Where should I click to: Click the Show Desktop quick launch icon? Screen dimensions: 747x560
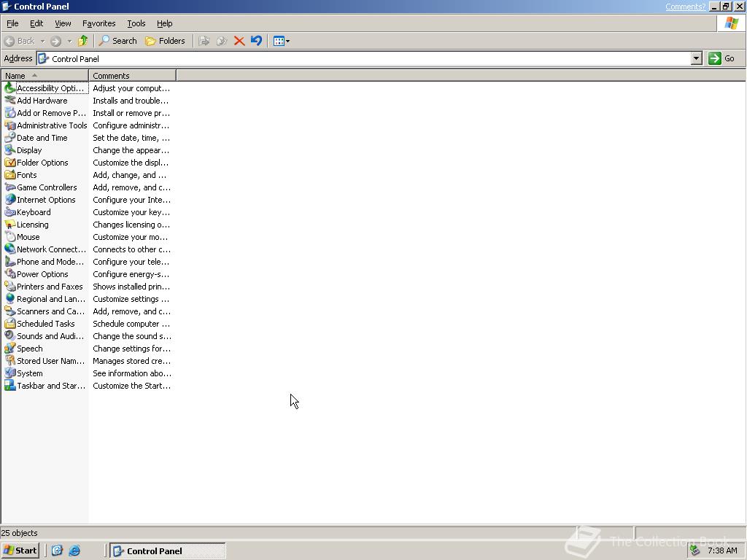click(x=57, y=551)
